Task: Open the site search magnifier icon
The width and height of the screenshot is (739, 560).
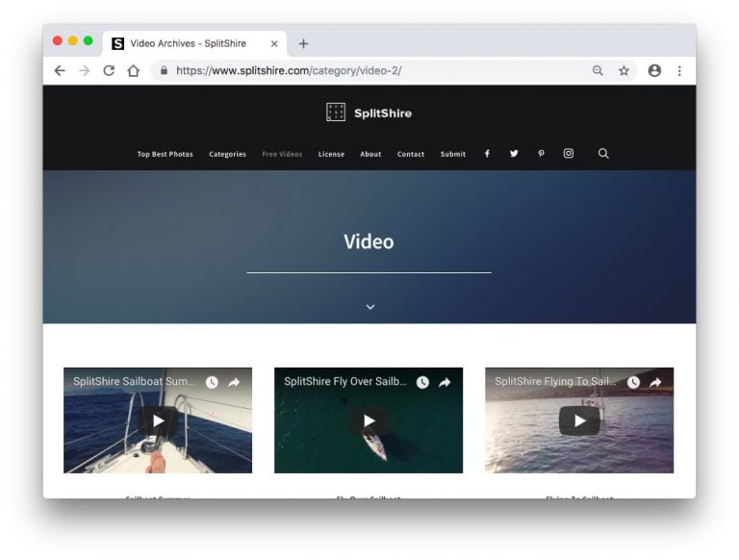Action: coord(603,154)
